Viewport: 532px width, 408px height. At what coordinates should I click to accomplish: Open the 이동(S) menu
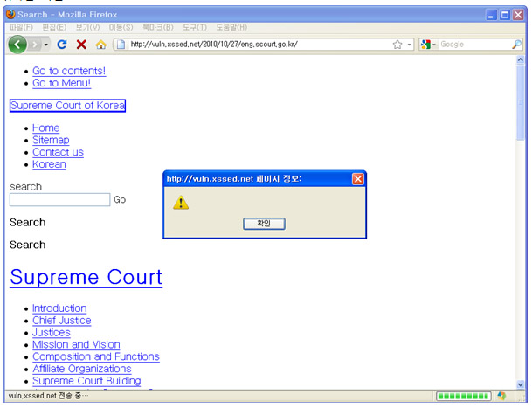coord(121,27)
